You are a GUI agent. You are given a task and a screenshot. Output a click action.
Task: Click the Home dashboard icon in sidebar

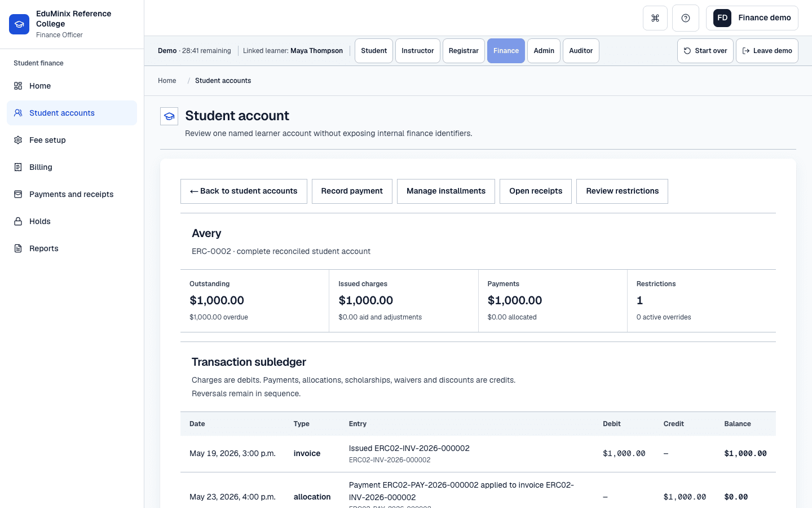click(x=18, y=86)
